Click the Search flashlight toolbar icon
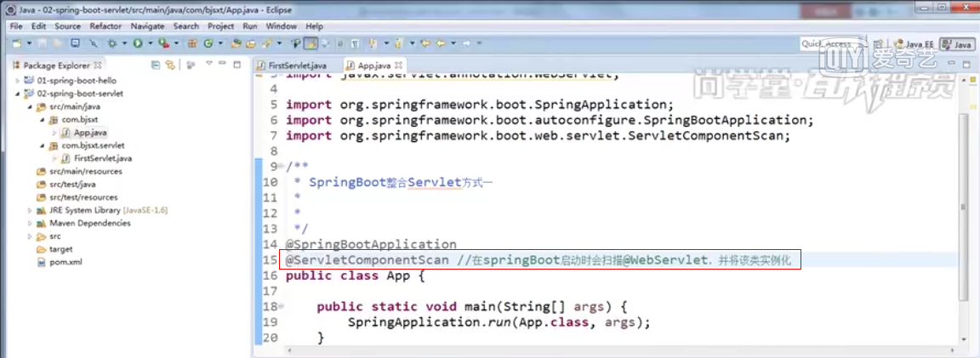This screenshot has height=358, width=980. click(x=267, y=43)
